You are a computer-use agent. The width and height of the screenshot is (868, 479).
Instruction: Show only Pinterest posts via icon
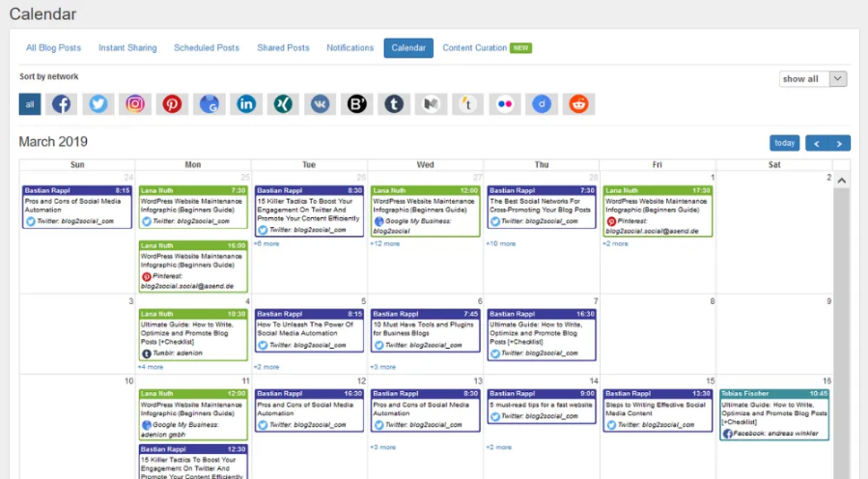pos(172,104)
